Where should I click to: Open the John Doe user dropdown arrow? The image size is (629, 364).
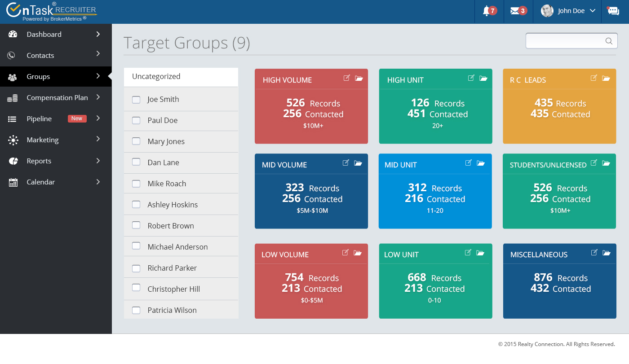point(592,11)
